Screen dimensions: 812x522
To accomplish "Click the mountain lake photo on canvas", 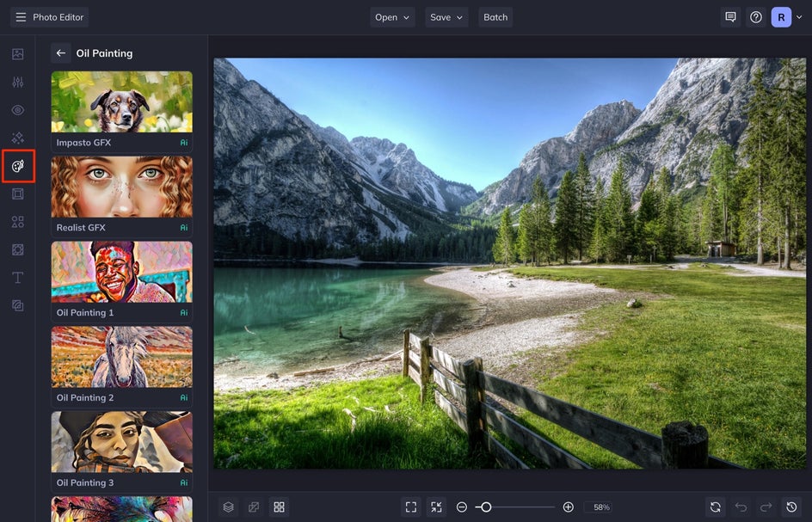I will pos(510,263).
